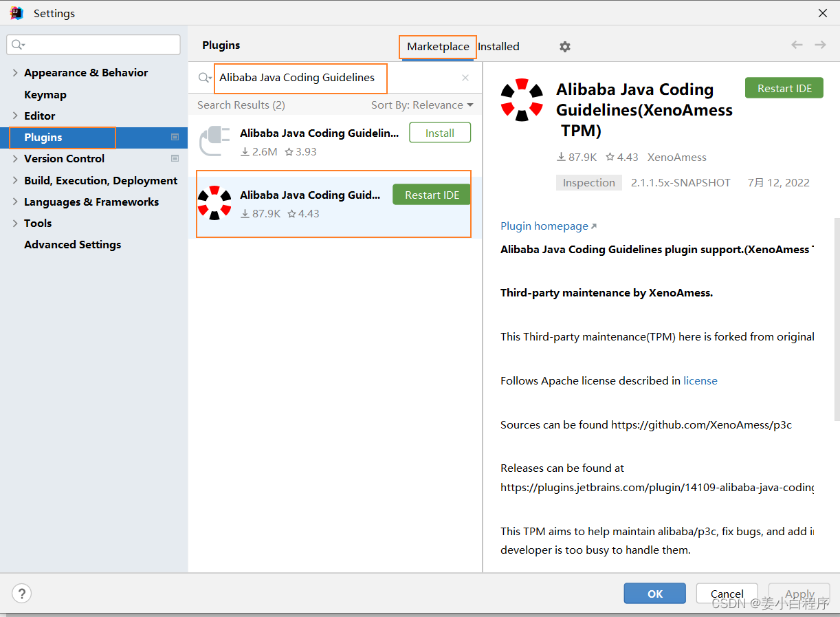This screenshot has height=617, width=840.
Task: Click the project-level marker icon beside Plugins
Action: tap(175, 138)
